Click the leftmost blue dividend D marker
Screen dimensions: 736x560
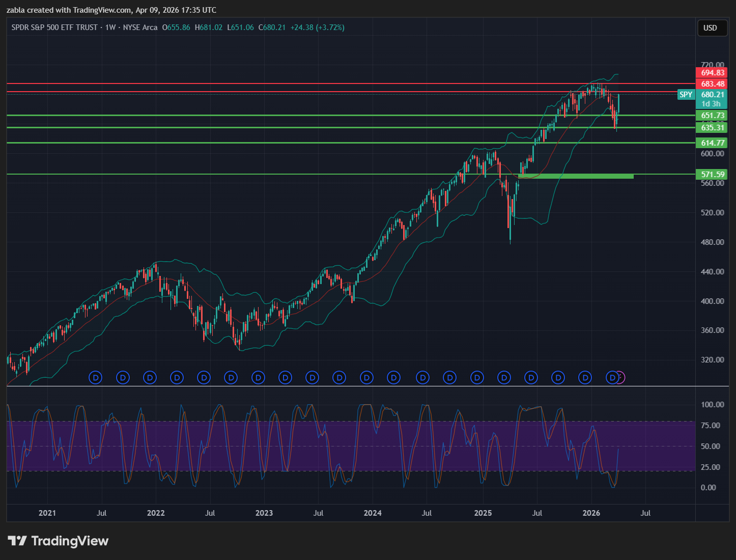(95, 378)
